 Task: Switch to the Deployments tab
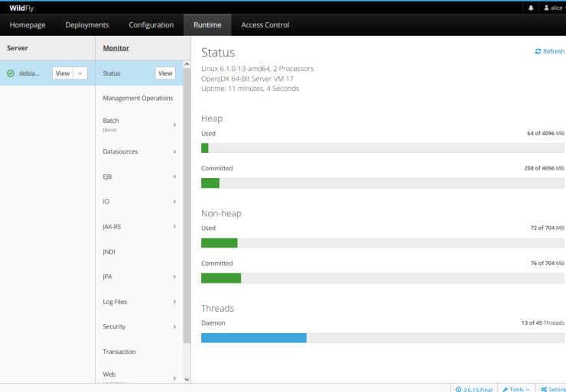(x=86, y=25)
